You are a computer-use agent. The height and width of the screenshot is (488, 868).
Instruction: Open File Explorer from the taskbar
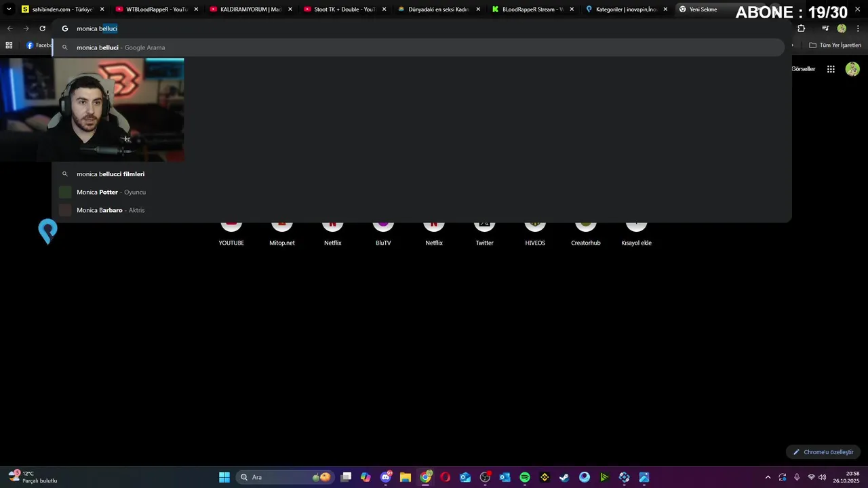pos(406,477)
